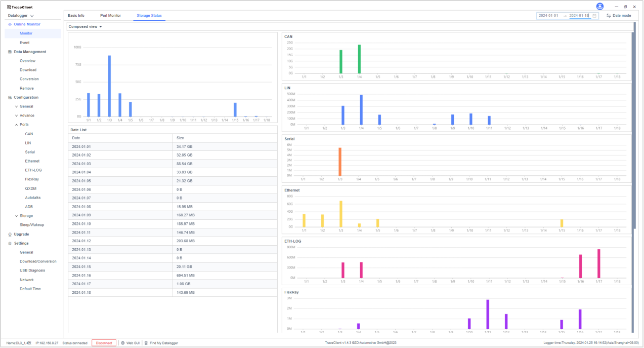
Task: Click the Online Monitor eye icon
Action: pos(10,24)
